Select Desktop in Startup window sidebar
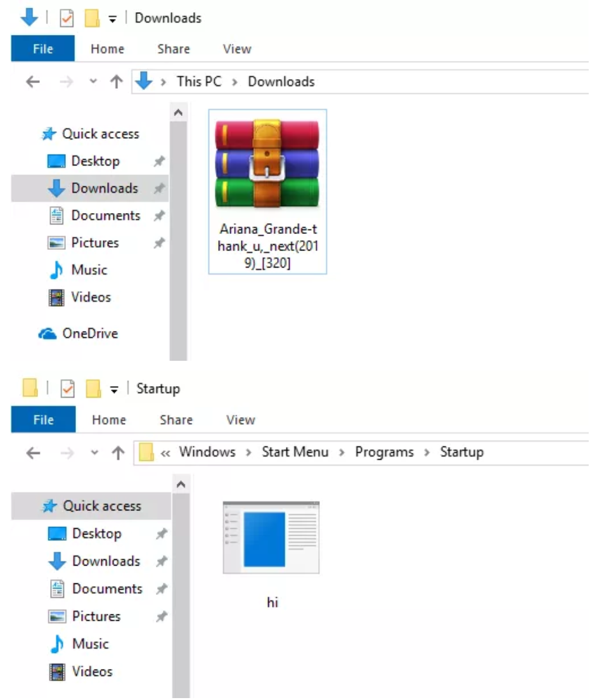This screenshot has width=590, height=700. 91,533
